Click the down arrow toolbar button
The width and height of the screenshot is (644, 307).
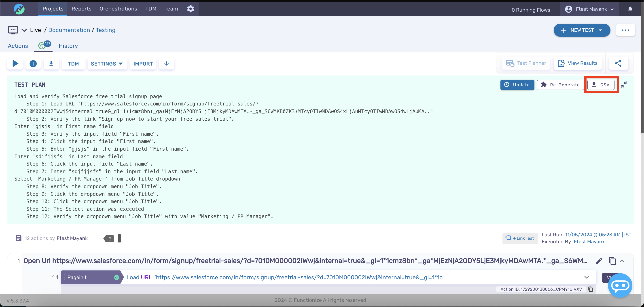167,64
